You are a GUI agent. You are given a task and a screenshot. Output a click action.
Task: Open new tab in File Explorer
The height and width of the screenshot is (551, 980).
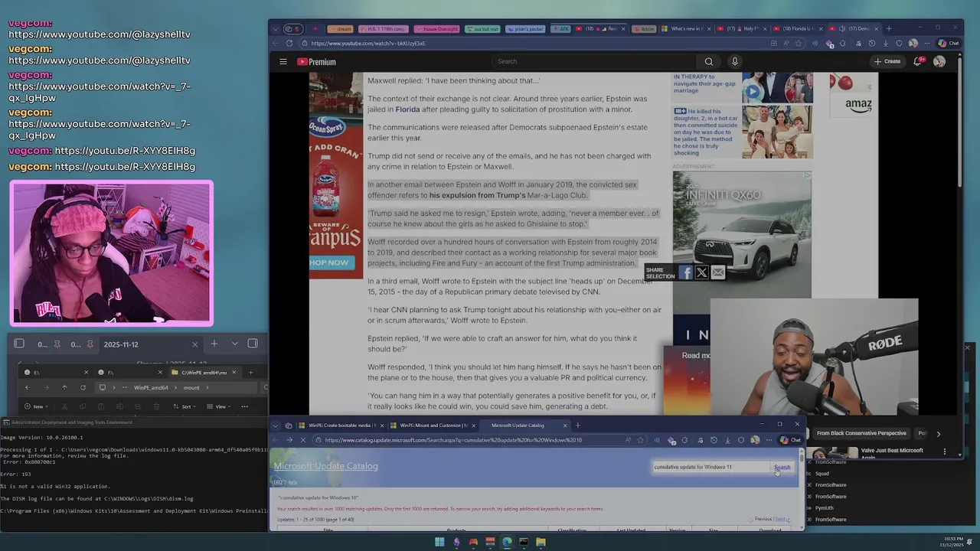(x=250, y=373)
